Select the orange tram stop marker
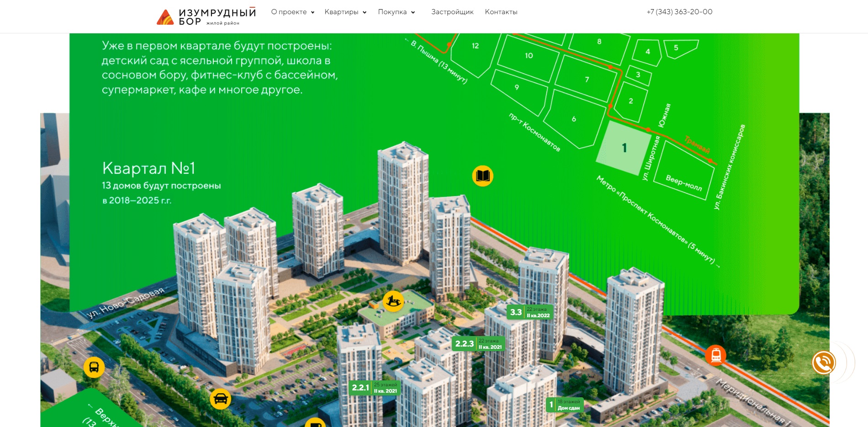Screen dimensions: 868x427 (715, 355)
